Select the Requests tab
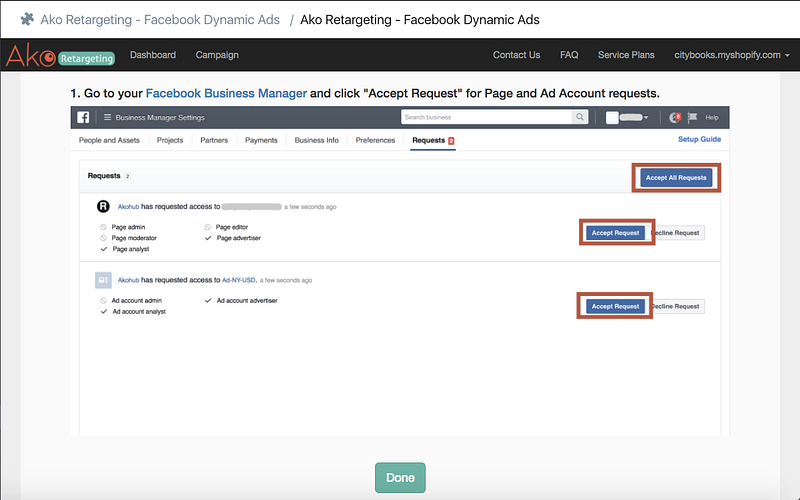The height and width of the screenshot is (500, 800). pos(433,140)
